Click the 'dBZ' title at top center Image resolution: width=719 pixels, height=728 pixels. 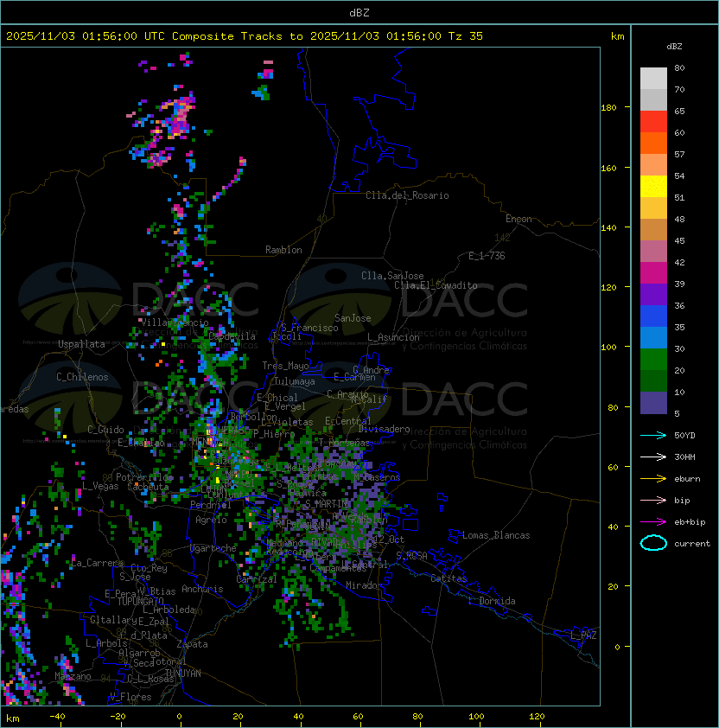tap(359, 12)
